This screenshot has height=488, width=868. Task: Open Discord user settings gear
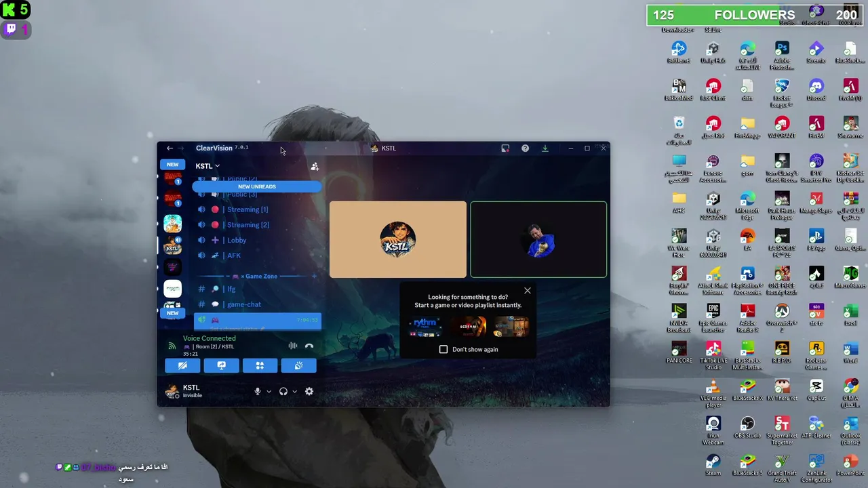pos(309,391)
